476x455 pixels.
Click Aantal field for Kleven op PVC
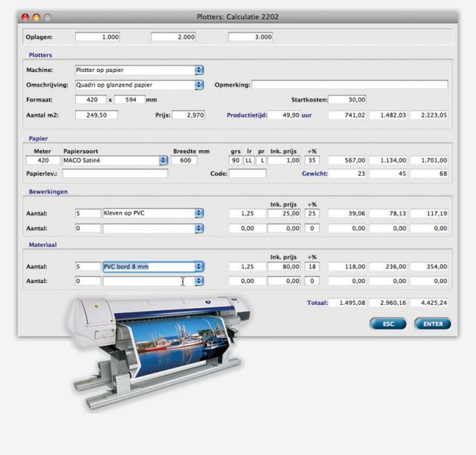[88, 214]
